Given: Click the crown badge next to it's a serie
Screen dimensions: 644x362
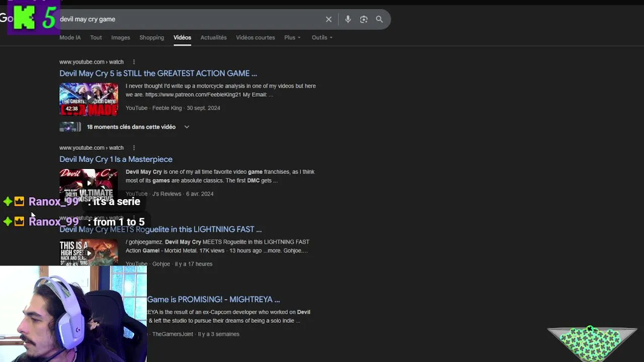Looking at the screenshot, I should pyautogui.click(x=19, y=202).
